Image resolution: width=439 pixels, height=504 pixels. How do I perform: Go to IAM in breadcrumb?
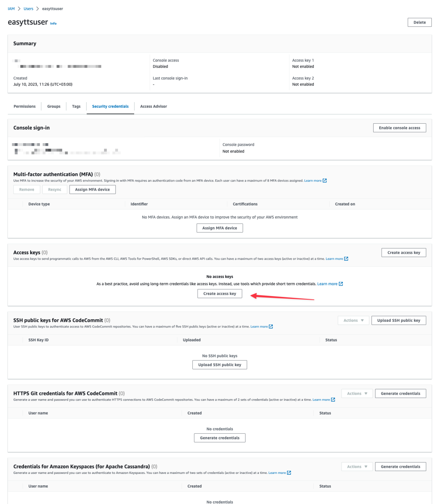11,9
